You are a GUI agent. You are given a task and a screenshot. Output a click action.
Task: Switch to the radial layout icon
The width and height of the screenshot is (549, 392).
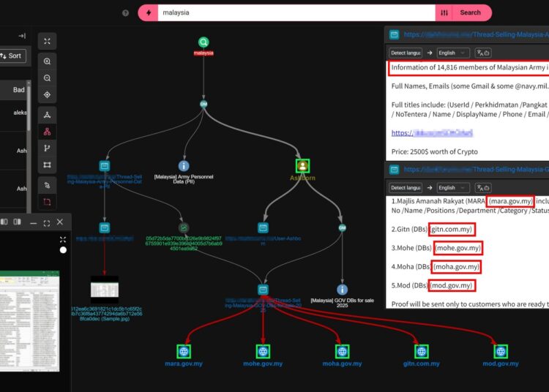(47, 115)
